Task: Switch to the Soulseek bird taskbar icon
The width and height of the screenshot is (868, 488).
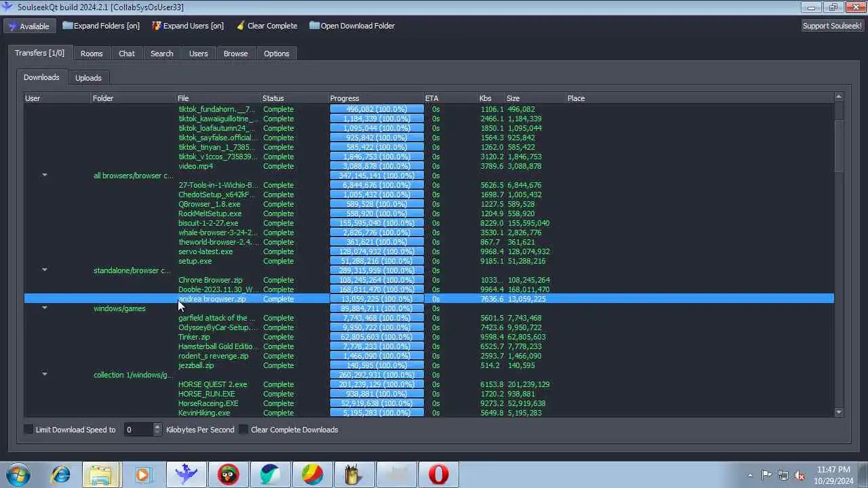Action: pyautogui.click(x=186, y=474)
